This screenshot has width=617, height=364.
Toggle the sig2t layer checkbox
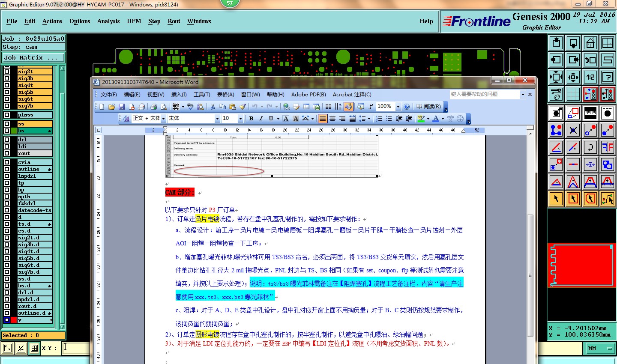pyautogui.click(x=7, y=72)
